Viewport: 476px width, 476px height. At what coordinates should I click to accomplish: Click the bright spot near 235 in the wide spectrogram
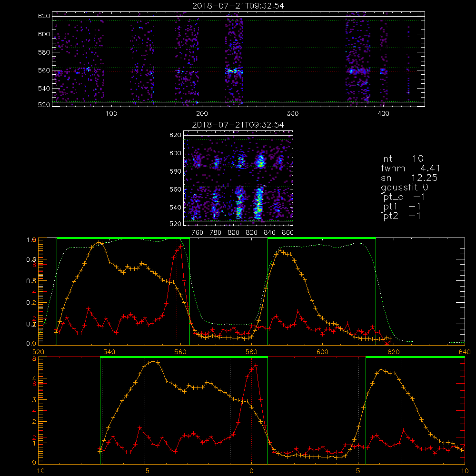point(234,72)
